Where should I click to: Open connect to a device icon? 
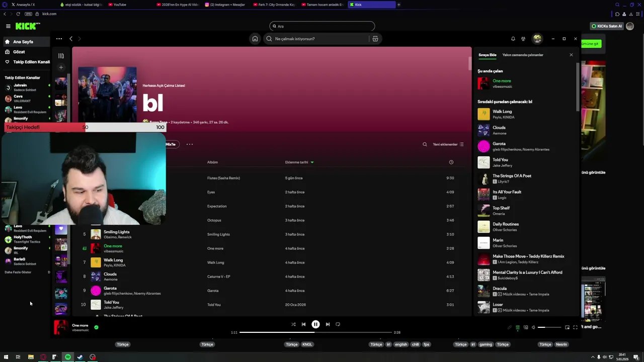tap(526, 327)
